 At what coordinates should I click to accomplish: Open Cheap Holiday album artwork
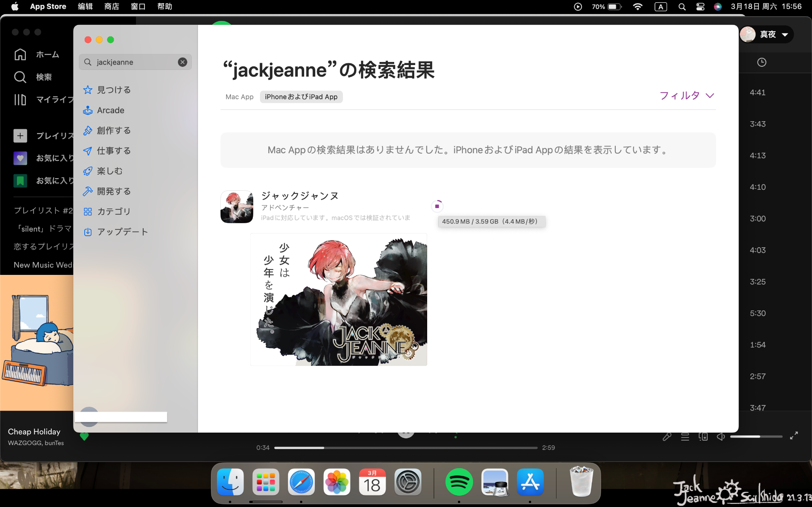click(x=37, y=343)
